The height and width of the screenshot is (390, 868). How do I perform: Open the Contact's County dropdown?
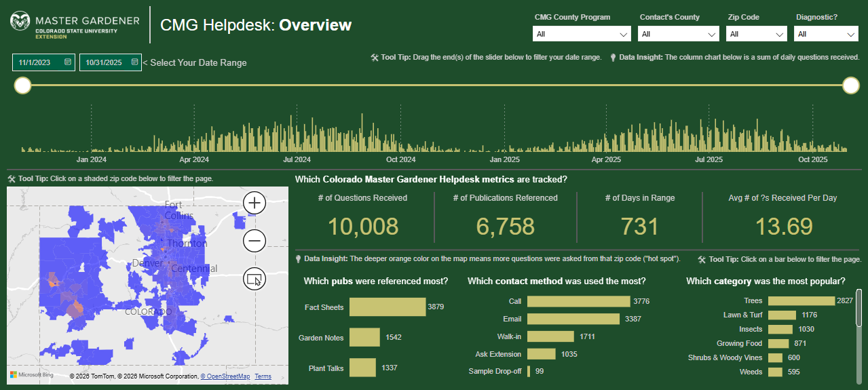(x=679, y=34)
